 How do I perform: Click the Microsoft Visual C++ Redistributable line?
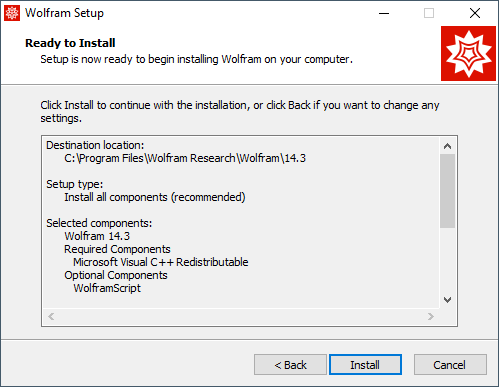pyautogui.click(x=161, y=262)
